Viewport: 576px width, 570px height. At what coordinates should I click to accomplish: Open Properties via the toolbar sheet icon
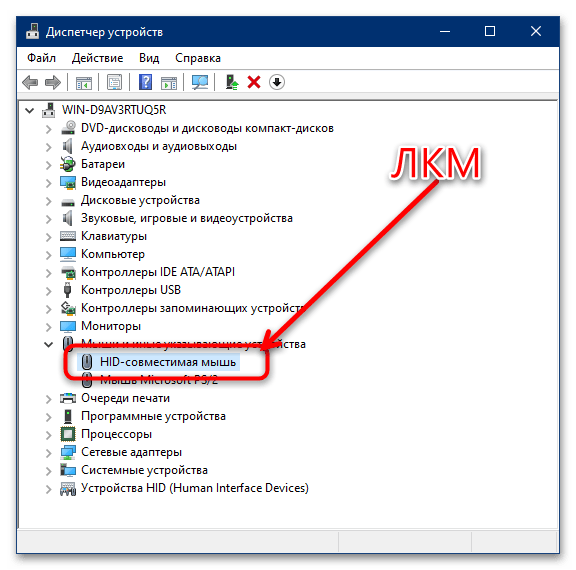pyautogui.click(x=114, y=82)
